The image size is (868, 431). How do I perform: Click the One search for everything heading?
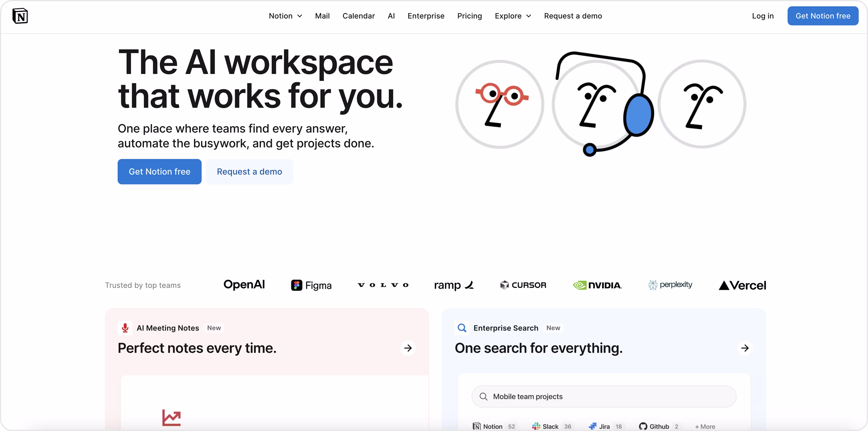click(539, 348)
